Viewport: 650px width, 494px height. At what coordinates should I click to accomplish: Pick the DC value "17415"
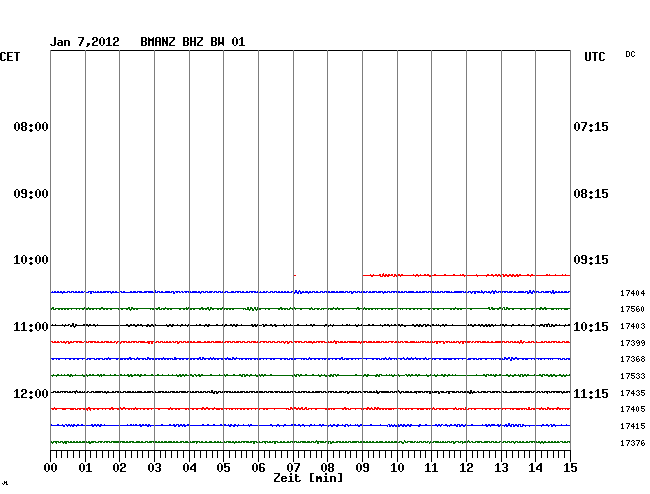click(x=633, y=426)
